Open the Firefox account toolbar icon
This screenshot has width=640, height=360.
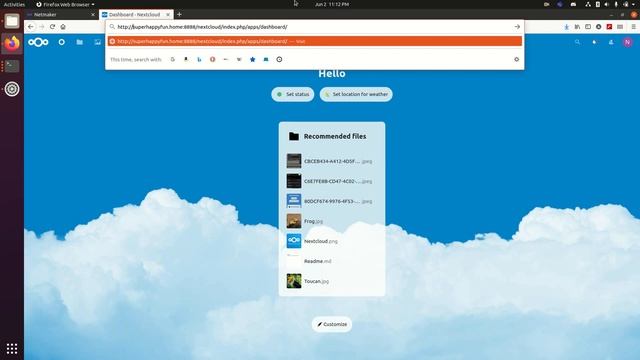(x=598, y=27)
